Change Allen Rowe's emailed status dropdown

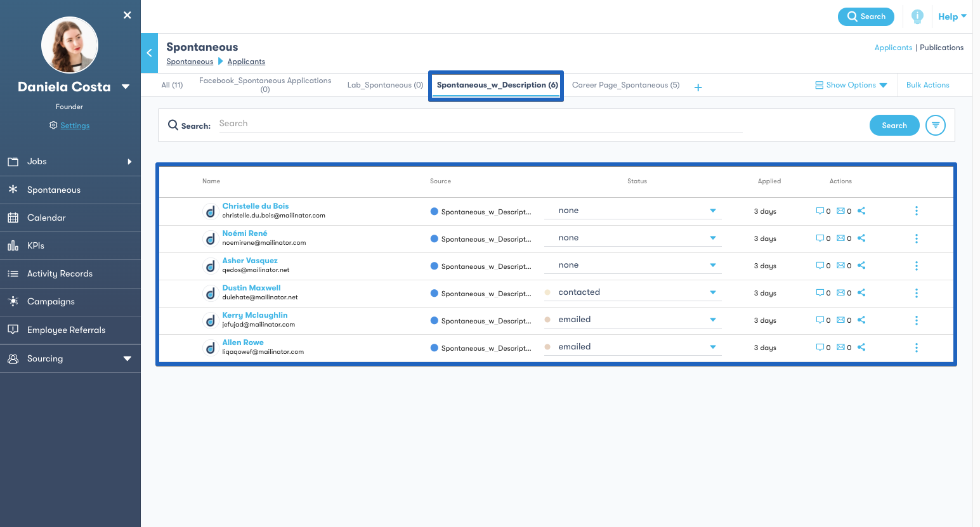pyautogui.click(x=632, y=347)
